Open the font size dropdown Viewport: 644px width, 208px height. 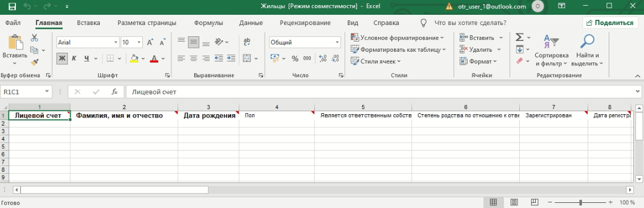pos(139,42)
